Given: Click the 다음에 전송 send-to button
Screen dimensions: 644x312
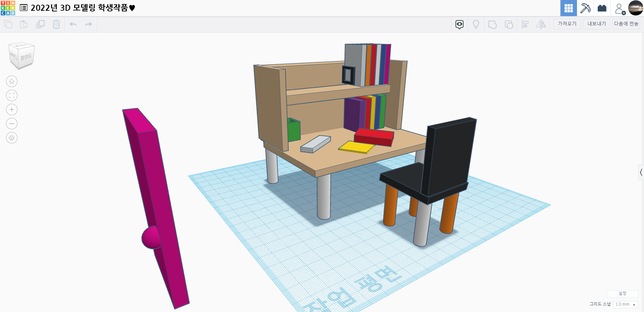Looking at the screenshot, I should click(626, 24).
